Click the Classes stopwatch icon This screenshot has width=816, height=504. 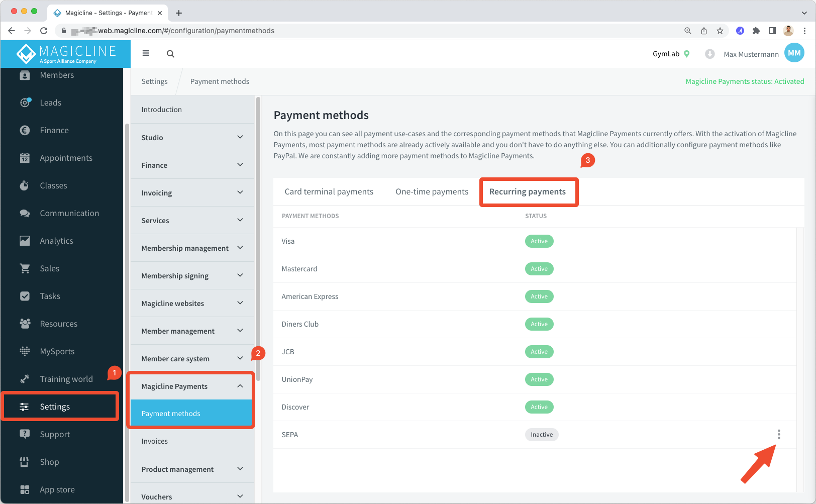click(25, 185)
